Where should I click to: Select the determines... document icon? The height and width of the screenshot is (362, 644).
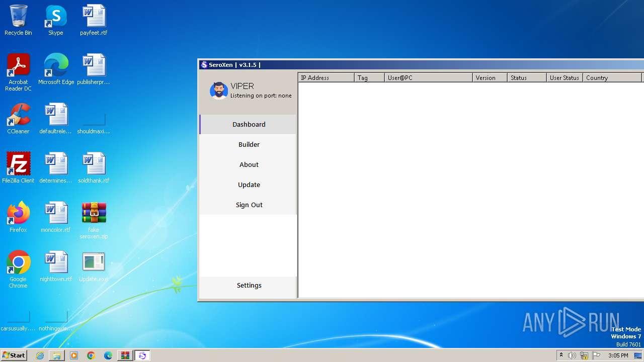(x=56, y=168)
